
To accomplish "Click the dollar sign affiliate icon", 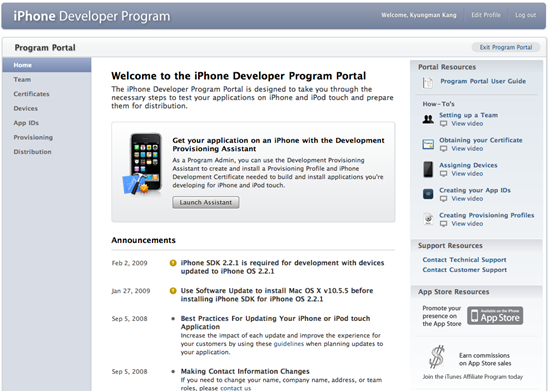I will [x=437, y=357].
